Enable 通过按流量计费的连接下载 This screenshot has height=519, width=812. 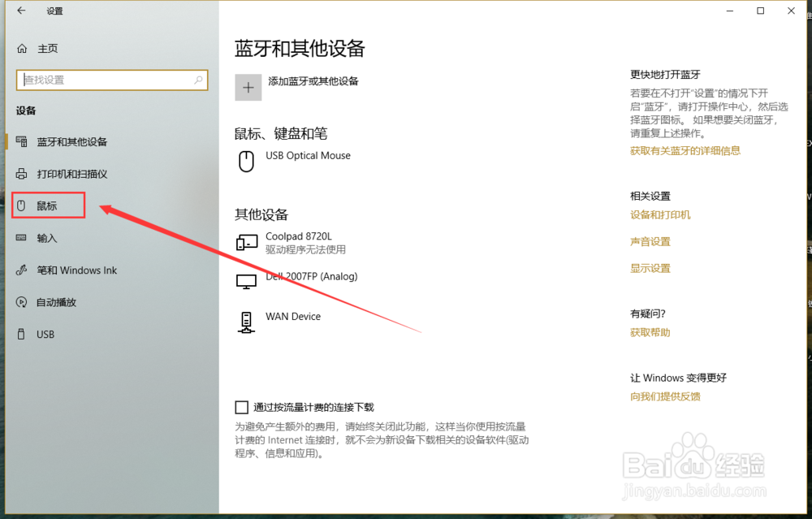pyautogui.click(x=241, y=407)
